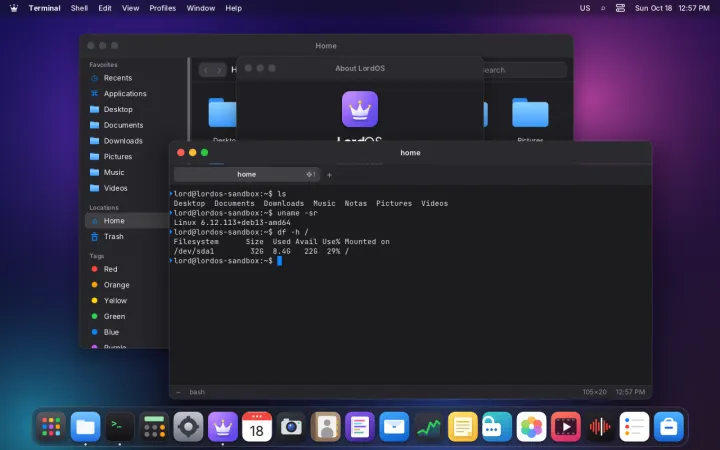Select the Orange tag in sidebar
The height and width of the screenshot is (450, 720).
click(x=127, y=285)
